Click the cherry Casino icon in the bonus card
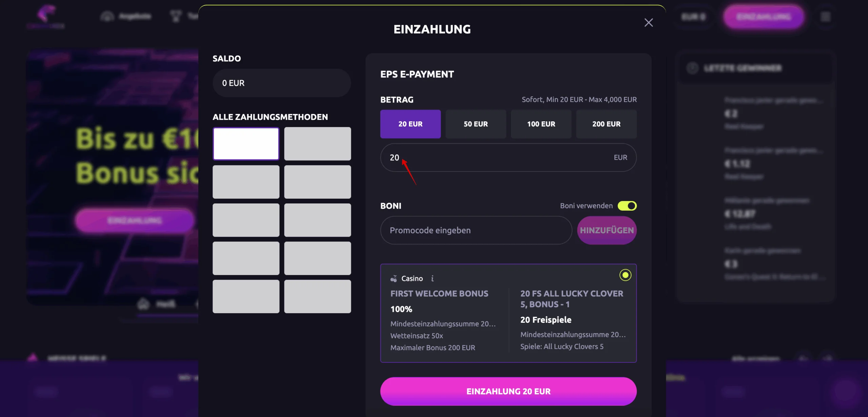The image size is (868, 417). (x=394, y=278)
